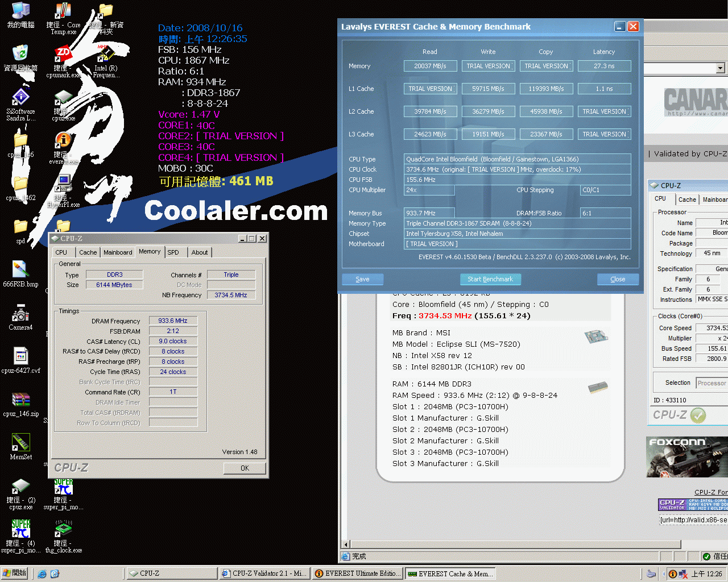The image size is (728, 582).
Task: Launch the Camera4 desktop icon
Action: (20, 317)
